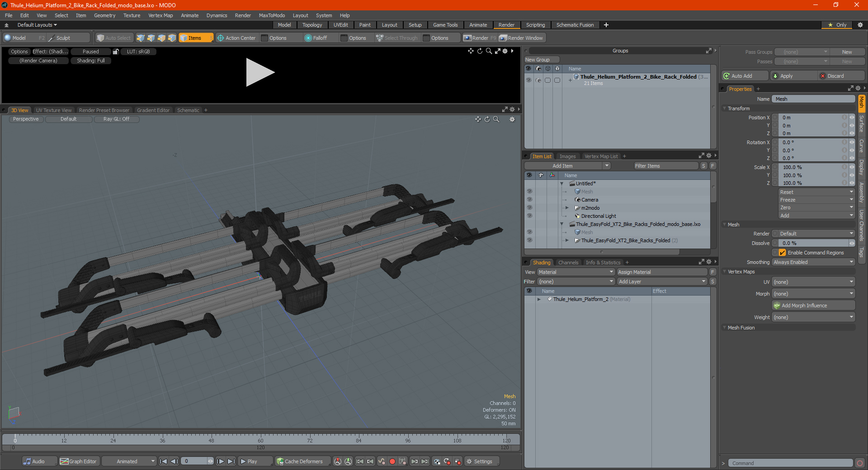Click preview pan move icon
The width and height of the screenshot is (868, 470).
point(471,51)
